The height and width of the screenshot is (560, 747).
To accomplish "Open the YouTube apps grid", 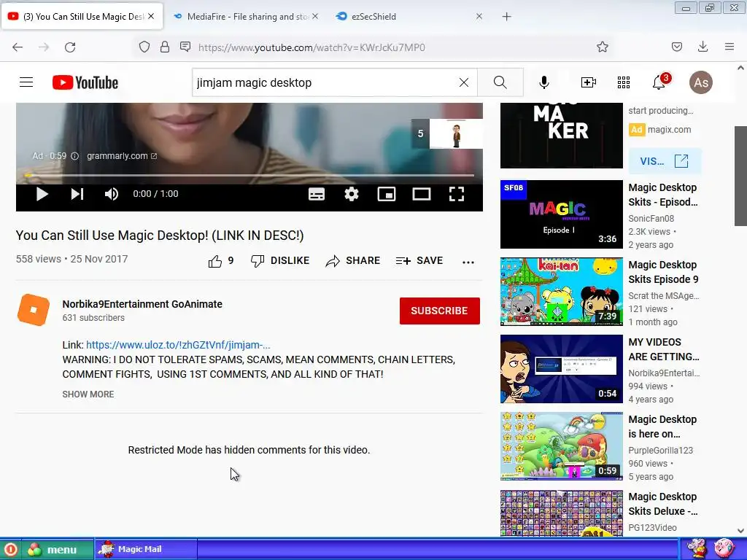I will pos(624,82).
